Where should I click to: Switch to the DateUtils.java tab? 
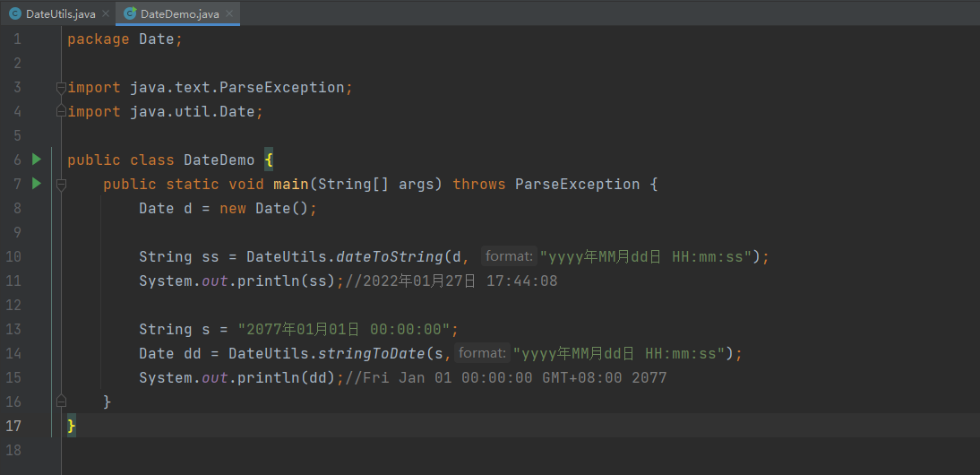(61, 14)
